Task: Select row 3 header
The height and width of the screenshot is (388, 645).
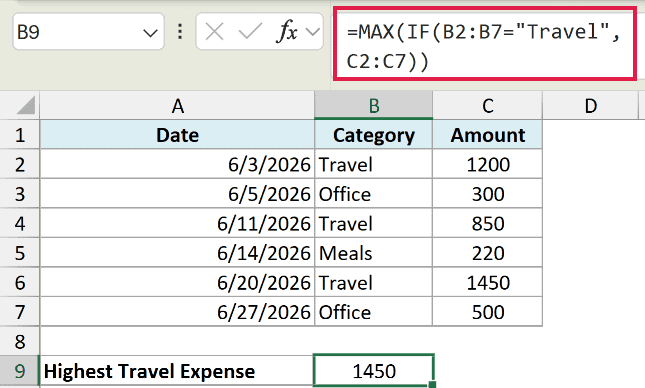Action: [x=20, y=194]
